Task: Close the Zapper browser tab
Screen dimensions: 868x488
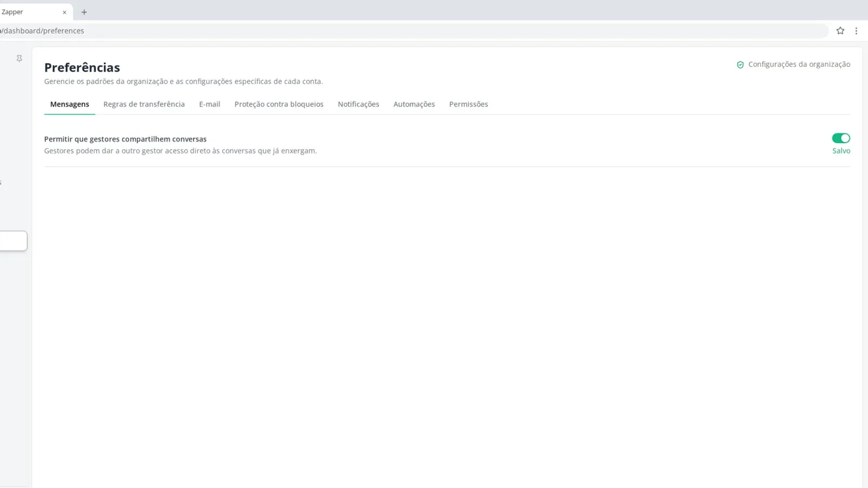Action: coord(65,12)
